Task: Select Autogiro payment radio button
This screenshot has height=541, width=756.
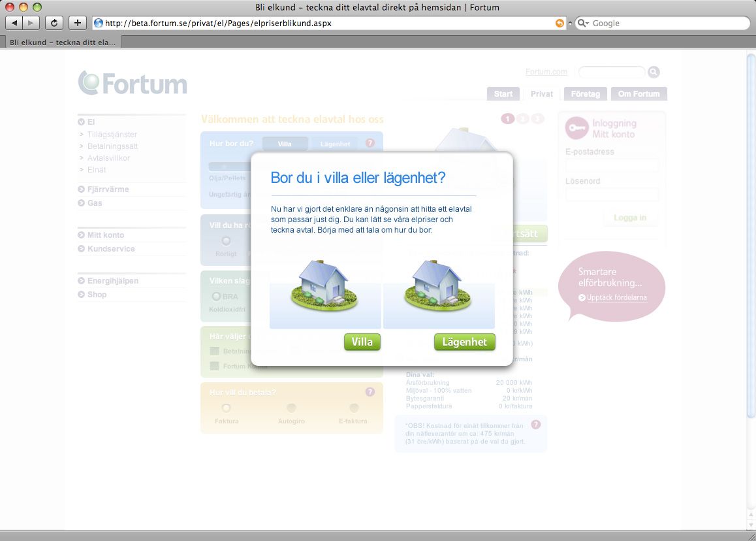Action: click(291, 408)
